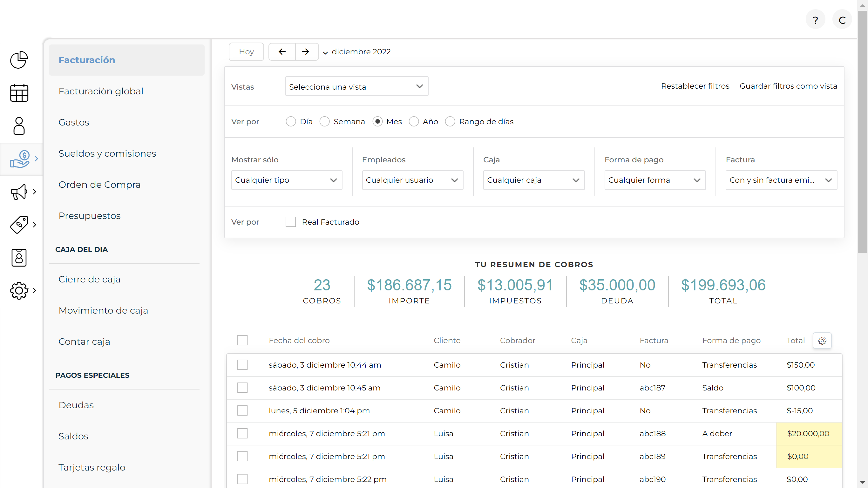Click Guardar filtros como vista
This screenshot has width=868, height=488.
(788, 86)
